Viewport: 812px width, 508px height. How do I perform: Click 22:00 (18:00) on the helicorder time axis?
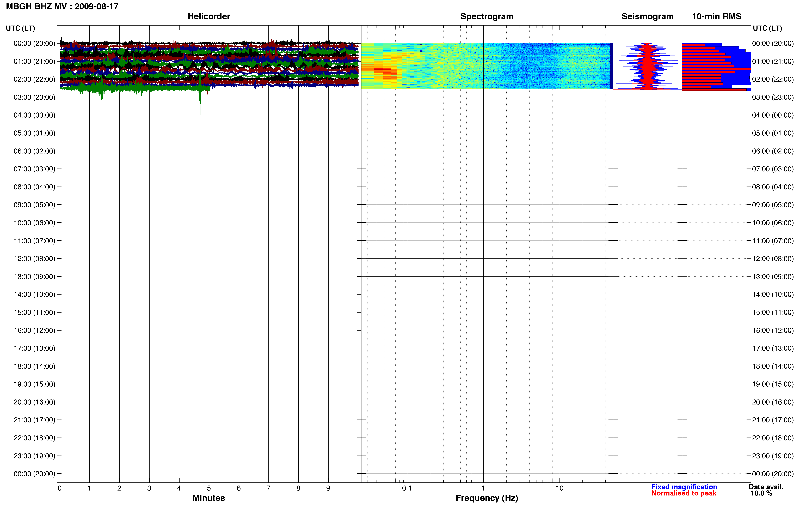pyautogui.click(x=34, y=438)
